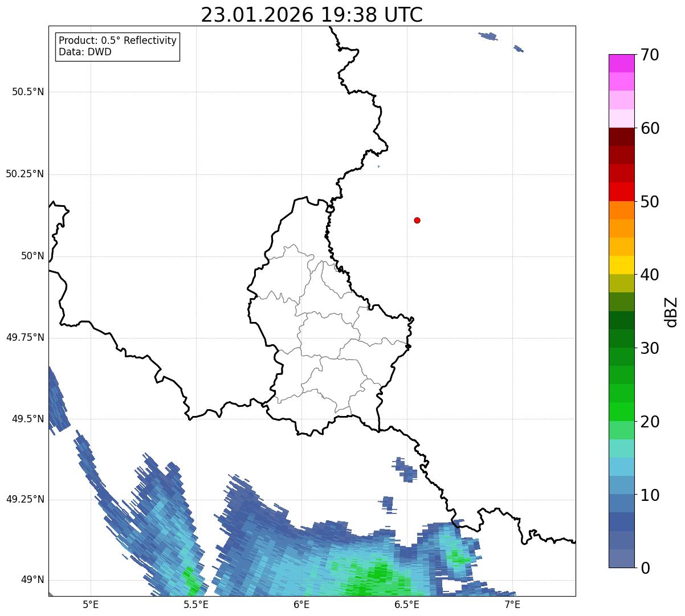Screen dimensions: 685x616
Task: Click the 49°N latitude label
Action: click(x=32, y=580)
